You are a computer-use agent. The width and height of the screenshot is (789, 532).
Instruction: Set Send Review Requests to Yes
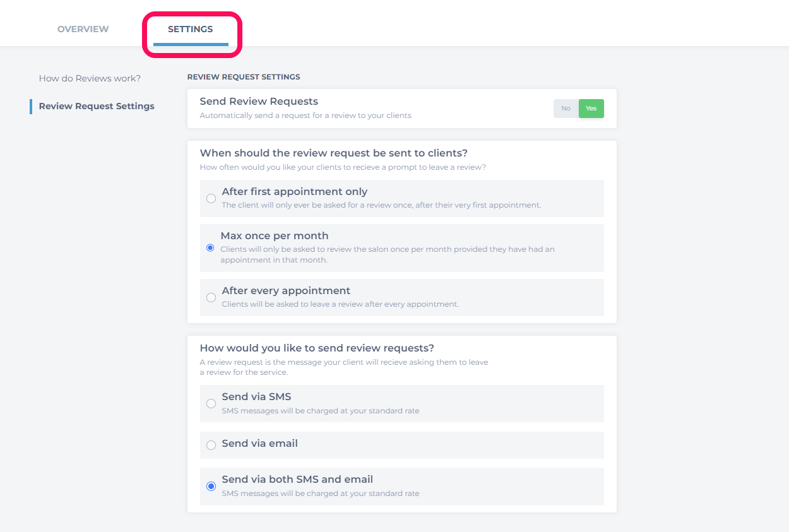(x=591, y=109)
